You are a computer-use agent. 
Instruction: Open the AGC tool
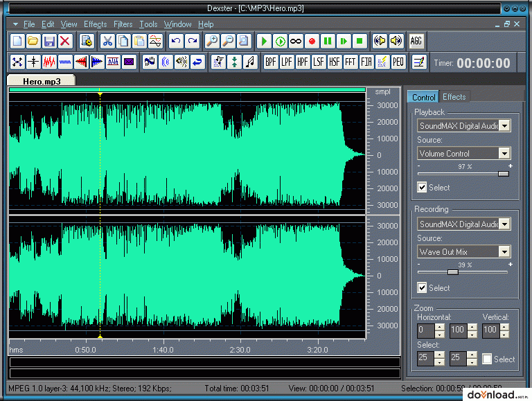pyautogui.click(x=416, y=42)
